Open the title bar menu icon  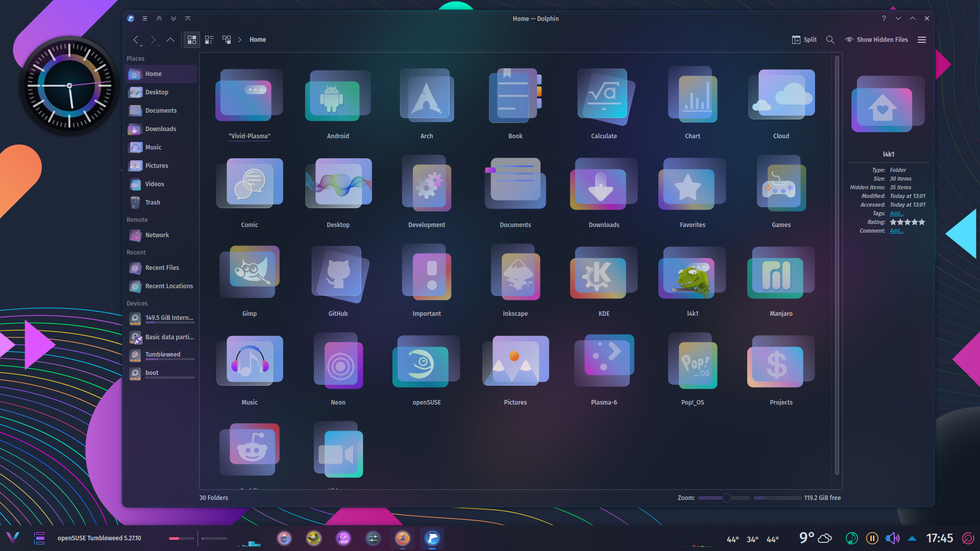coord(145,18)
